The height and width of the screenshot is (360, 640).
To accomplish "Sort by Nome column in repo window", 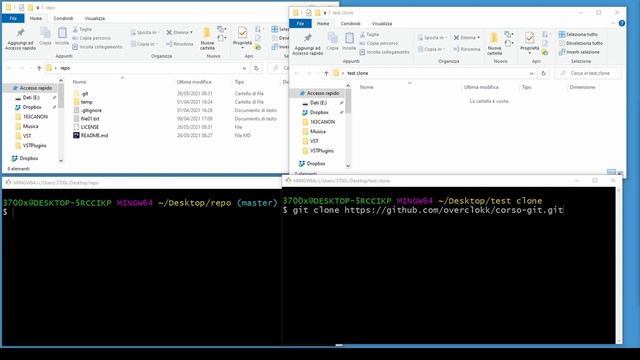I will [80, 82].
